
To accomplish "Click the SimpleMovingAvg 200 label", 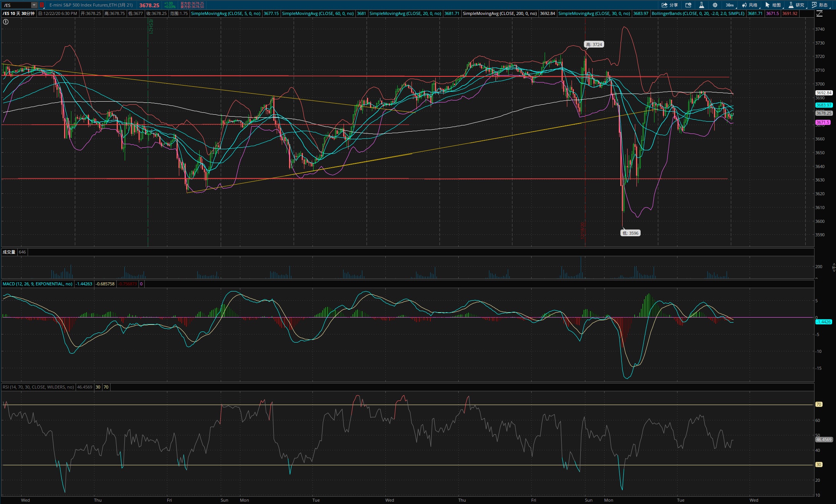I will pyautogui.click(x=499, y=13).
